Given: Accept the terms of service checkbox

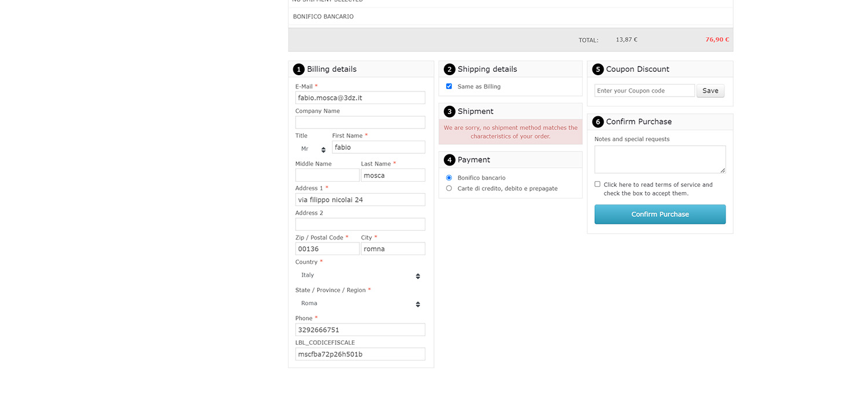Looking at the screenshot, I should (598, 184).
